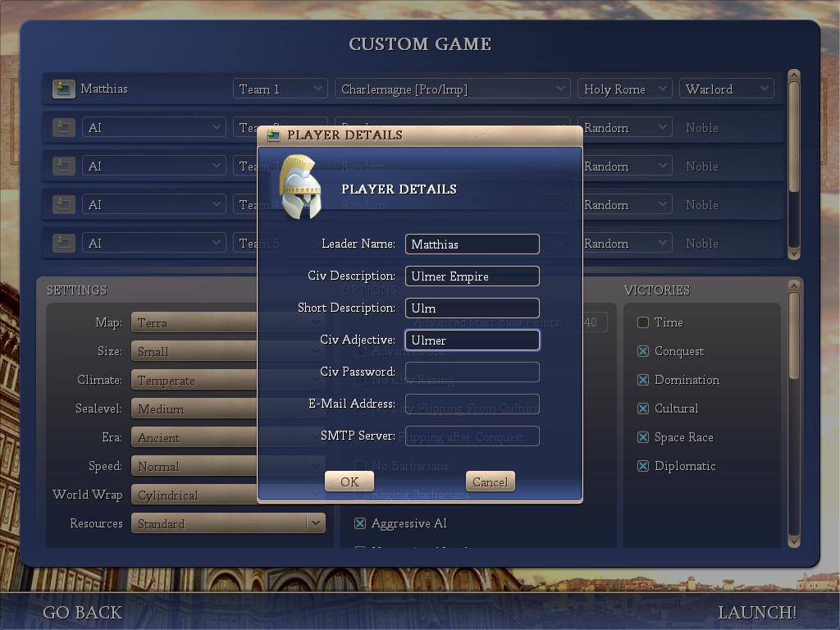This screenshot has height=630, width=840.
Task: Open the Size dropdown showing Small
Action: tap(194, 351)
